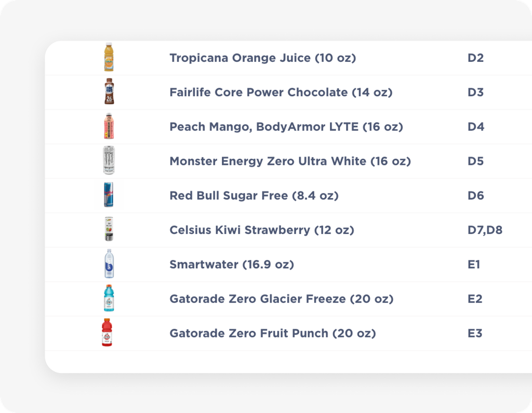
Task: Select the Gatorade Zero Glacier Freeze bottle icon
Action: point(109,299)
